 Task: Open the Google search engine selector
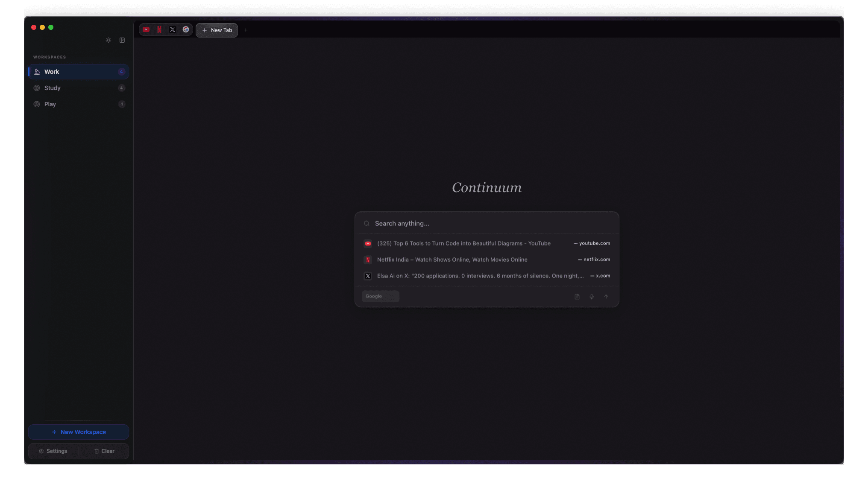(x=380, y=296)
